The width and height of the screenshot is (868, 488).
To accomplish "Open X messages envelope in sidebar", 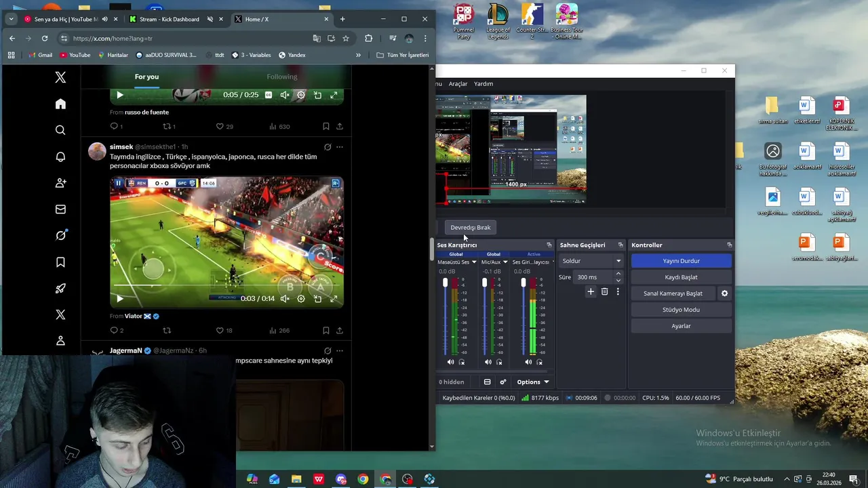I will [x=60, y=209].
